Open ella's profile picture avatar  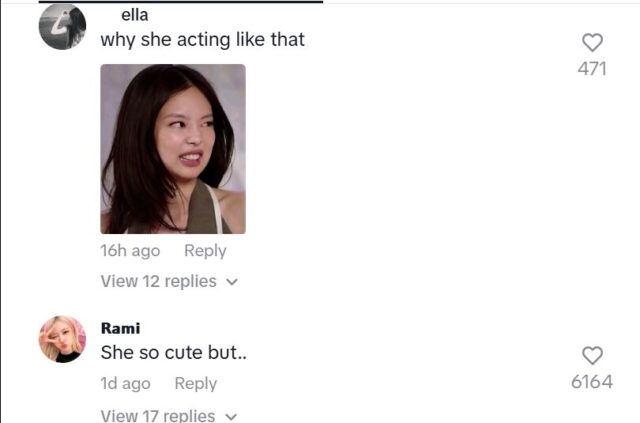coord(62,27)
